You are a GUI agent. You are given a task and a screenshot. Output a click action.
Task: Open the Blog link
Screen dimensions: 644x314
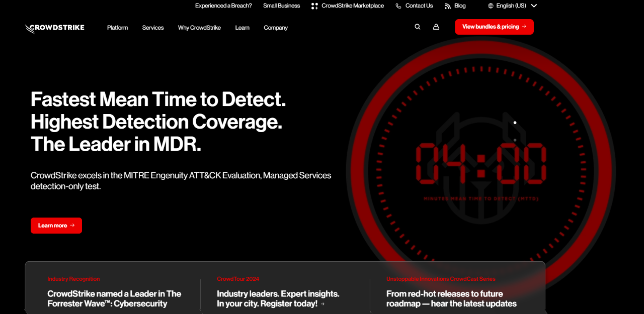[x=460, y=6]
